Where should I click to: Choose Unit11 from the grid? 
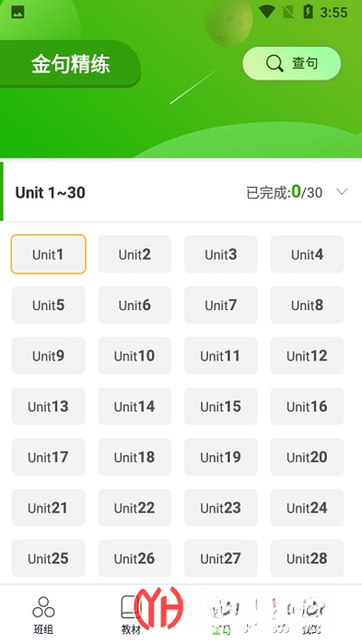tap(221, 356)
